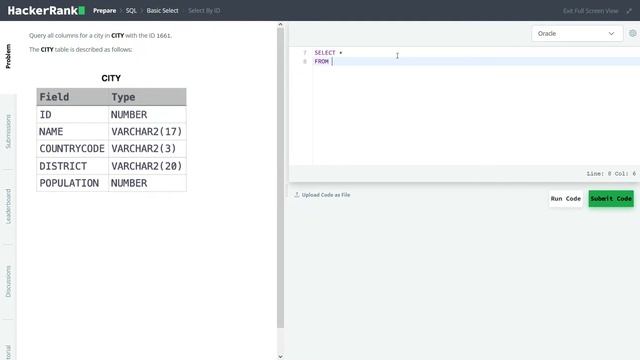Select the Select By ID breadcrumb

[204, 11]
